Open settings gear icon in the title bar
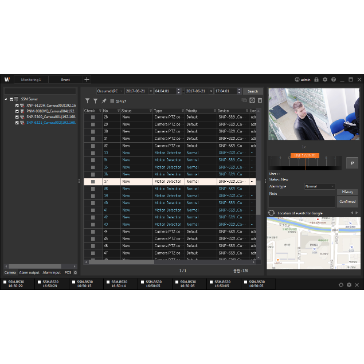364x364 pixels. tap(325, 80)
